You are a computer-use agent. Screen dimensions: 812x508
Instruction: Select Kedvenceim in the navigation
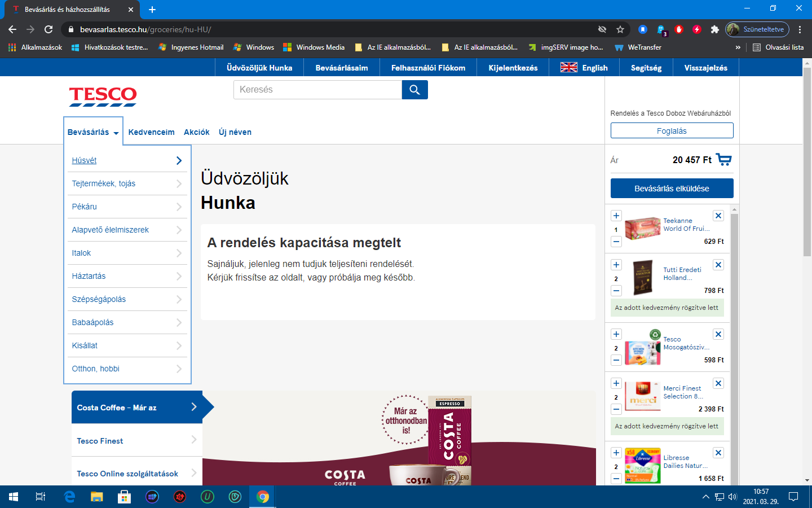151,132
